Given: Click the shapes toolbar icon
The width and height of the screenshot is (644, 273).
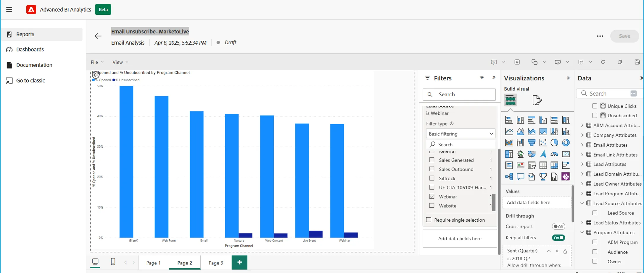Looking at the screenshot, I should tap(534, 62).
